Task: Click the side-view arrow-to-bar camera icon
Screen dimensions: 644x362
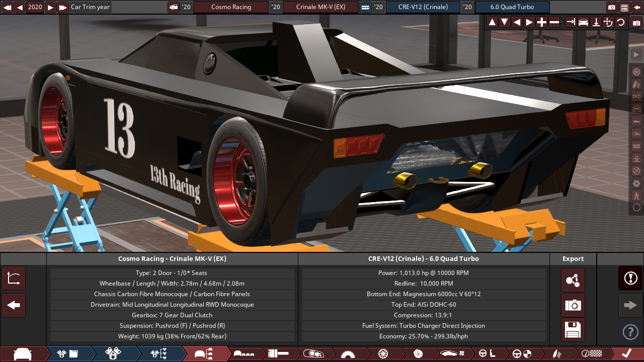Action: tap(571, 22)
